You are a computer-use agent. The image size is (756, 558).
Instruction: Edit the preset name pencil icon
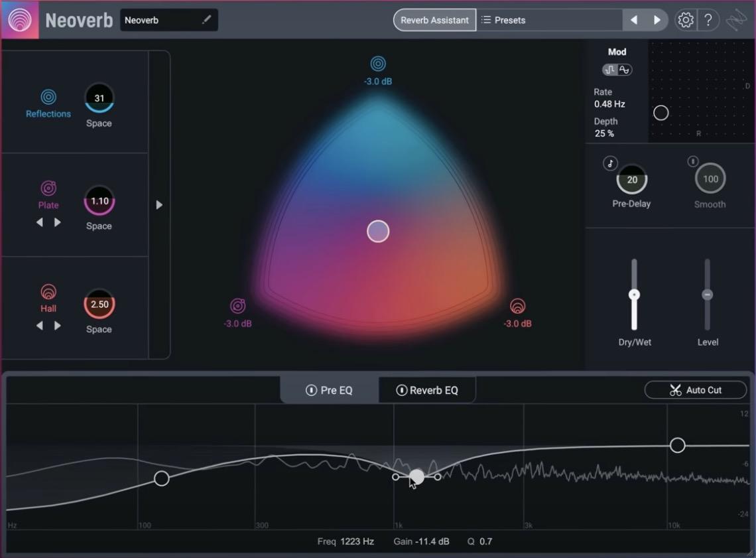pos(206,20)
